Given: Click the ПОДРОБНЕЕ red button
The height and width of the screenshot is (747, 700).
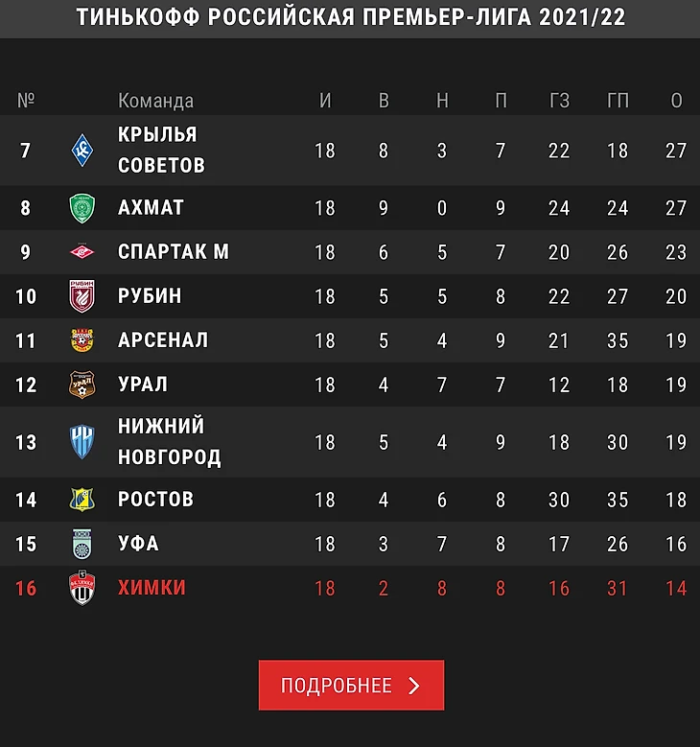Looking at the screenshot, I should 351,685.
